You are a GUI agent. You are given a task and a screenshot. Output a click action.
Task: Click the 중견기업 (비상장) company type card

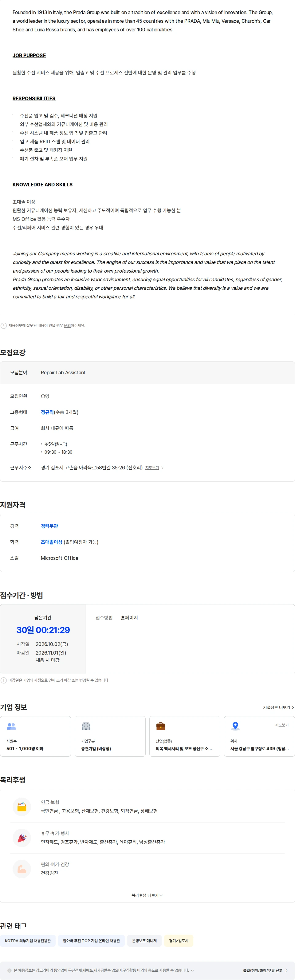click(110, 736)
